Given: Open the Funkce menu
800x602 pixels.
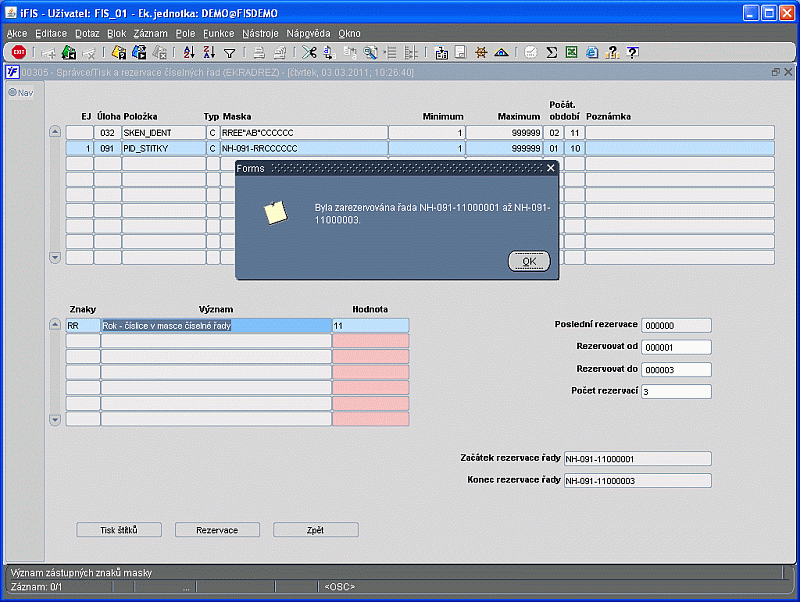Looking at the screenshot, I should tap(218, 34).
